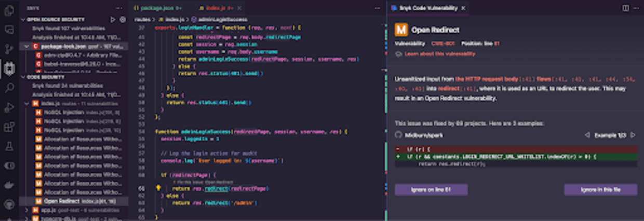The height and width of the screenshot is (221, 644).
Task: Select the Snyk Code Vulnerability tab
Action: click(x=428, y=8)
